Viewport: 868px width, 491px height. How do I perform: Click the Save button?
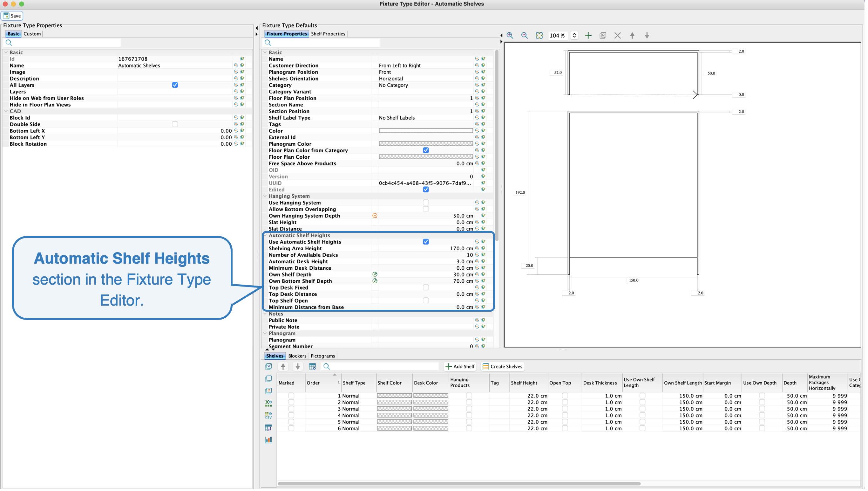tap(12, 16)
